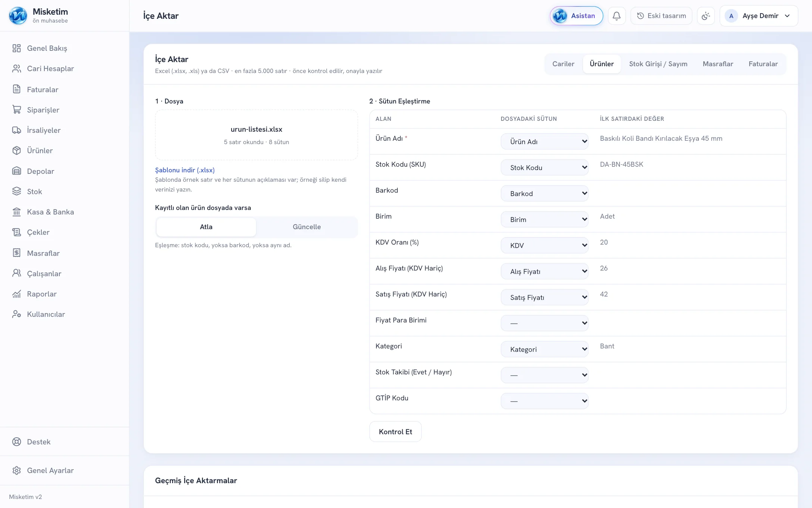Select Atla for existing products
This screenshot has height=508, width=812.
[x=206, y=227]
